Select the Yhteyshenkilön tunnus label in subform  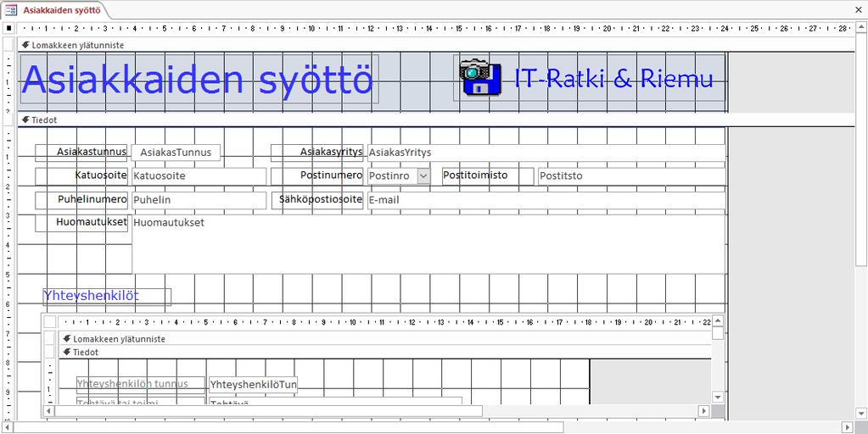[141, 384]
